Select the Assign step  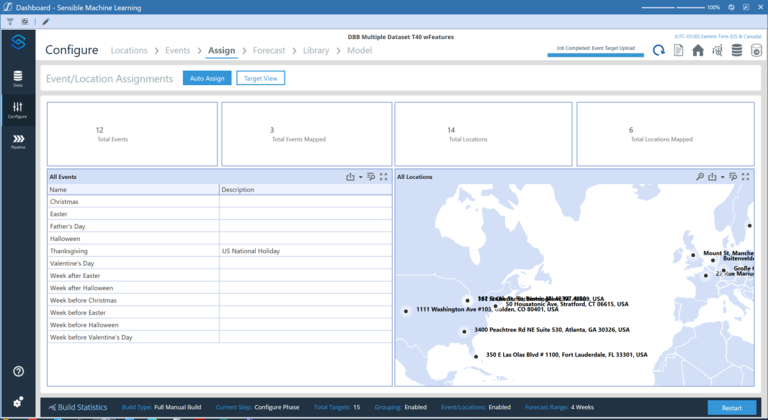point(221,50)
